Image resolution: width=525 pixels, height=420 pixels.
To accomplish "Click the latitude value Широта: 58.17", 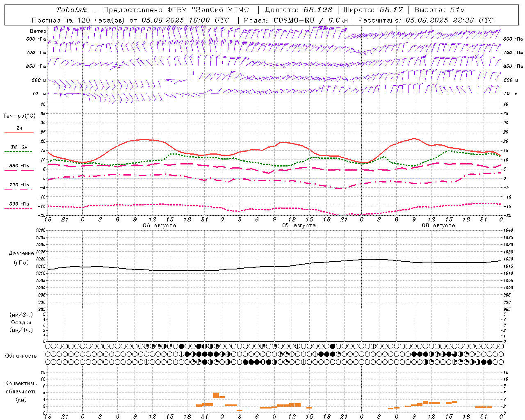I will 373,10.
